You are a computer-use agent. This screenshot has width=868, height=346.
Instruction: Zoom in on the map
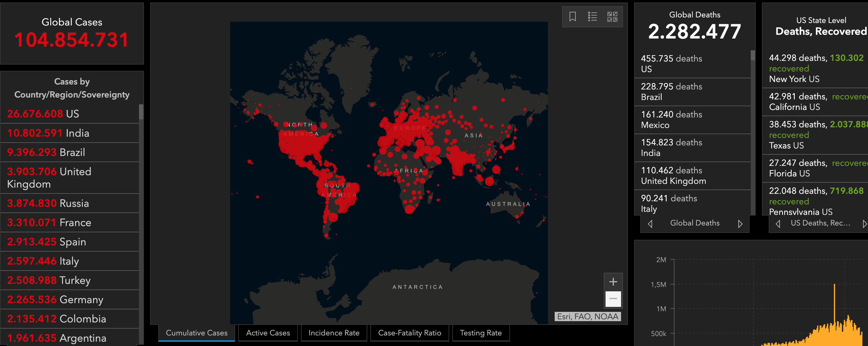pos(613,282)
